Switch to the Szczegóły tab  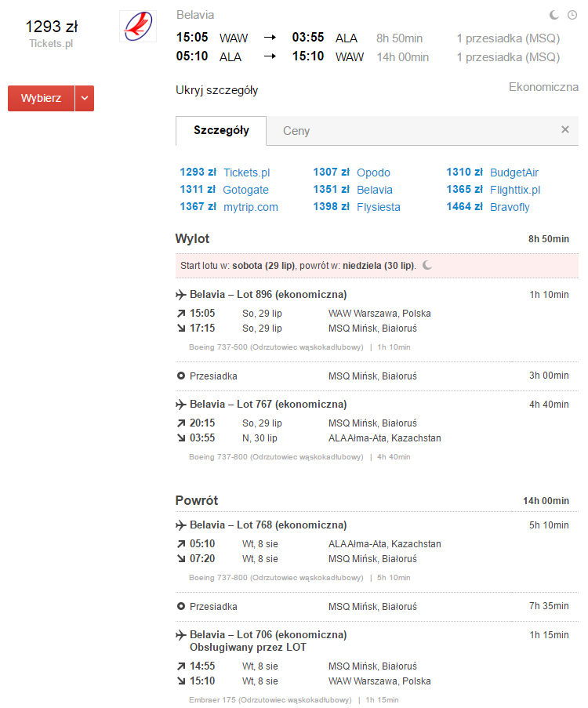point(221,131)
